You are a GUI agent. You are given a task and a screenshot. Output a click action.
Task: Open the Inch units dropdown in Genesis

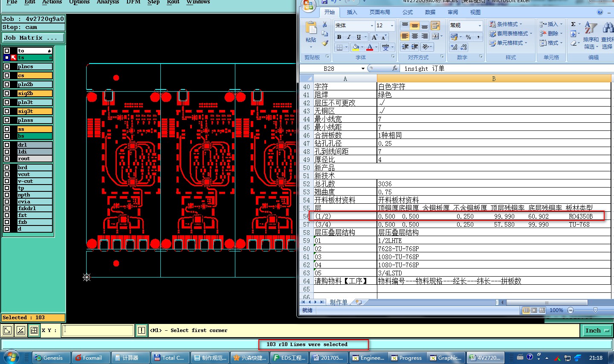click(x=597, y=330)
